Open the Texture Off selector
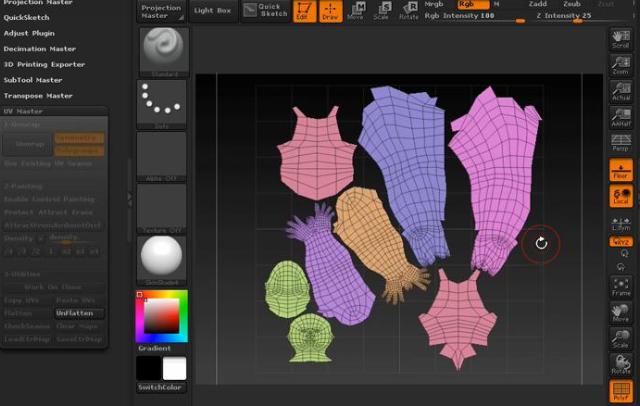Screen dimensions: 640x406 point(162,209)
